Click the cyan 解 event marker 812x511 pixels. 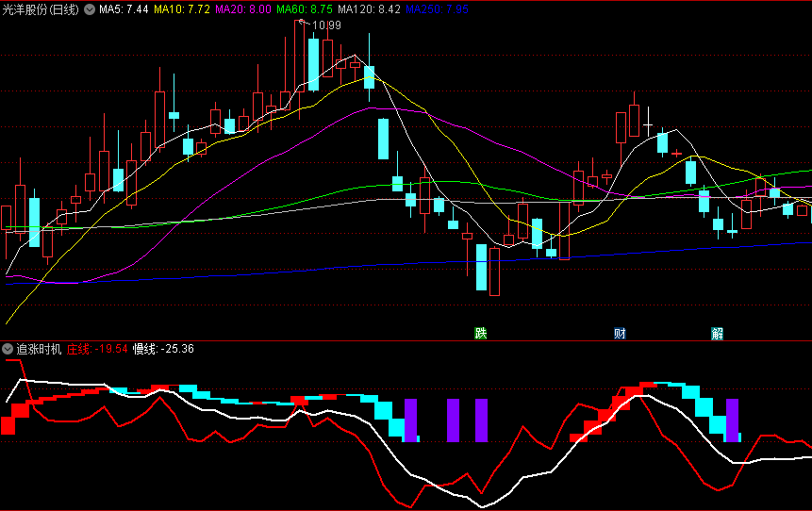(x=718, y=334)
